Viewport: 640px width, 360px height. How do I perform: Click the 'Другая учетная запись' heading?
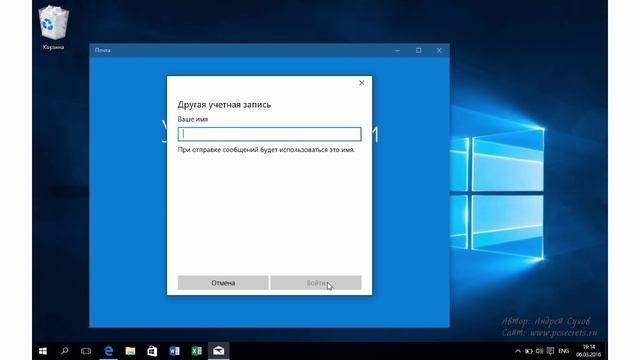coord(224,105)
